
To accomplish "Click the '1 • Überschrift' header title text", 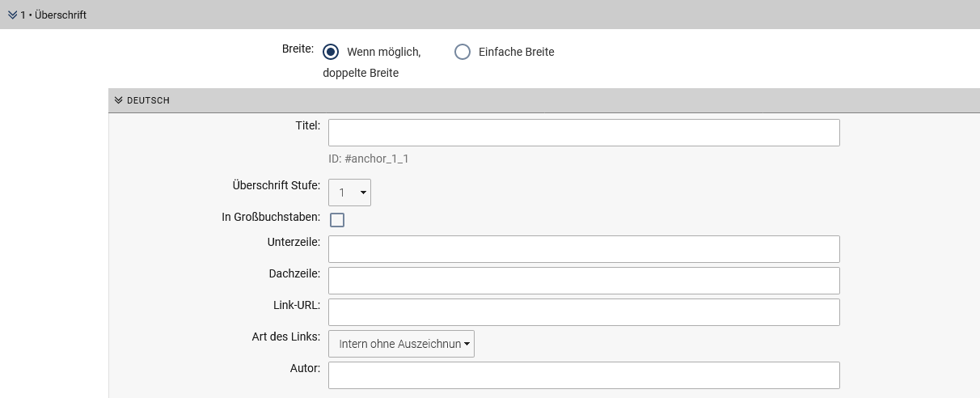I will click(x=53, y=15).
